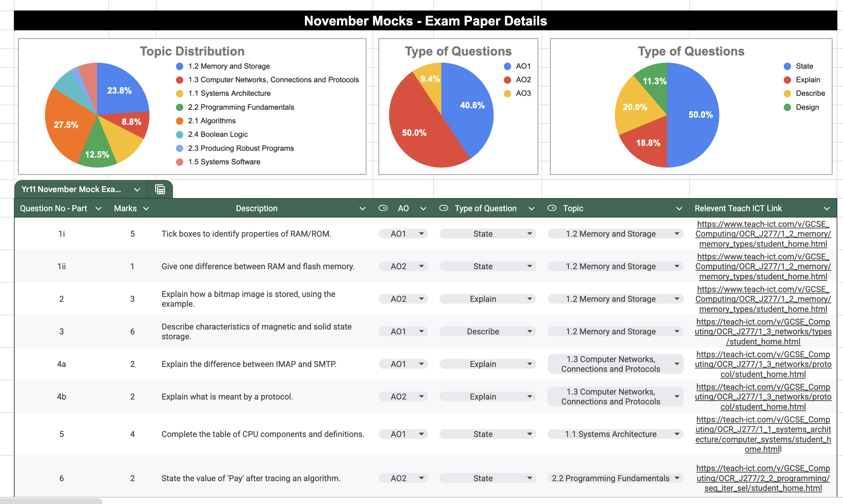Select the 2.3 Producing Robust Programs legend label
The width and height of the screenshot is (843, 504).
tap(241, 148)
